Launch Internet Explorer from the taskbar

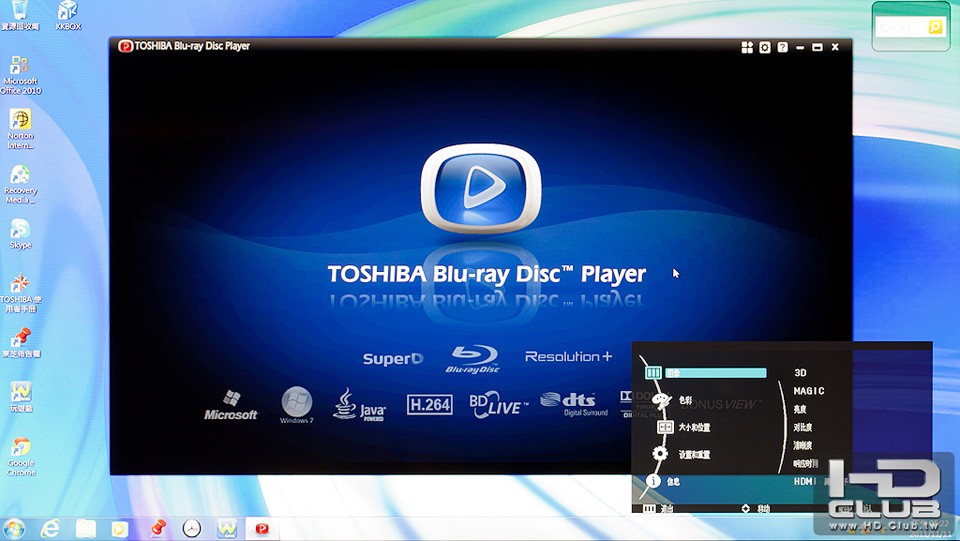pos(50,528)
